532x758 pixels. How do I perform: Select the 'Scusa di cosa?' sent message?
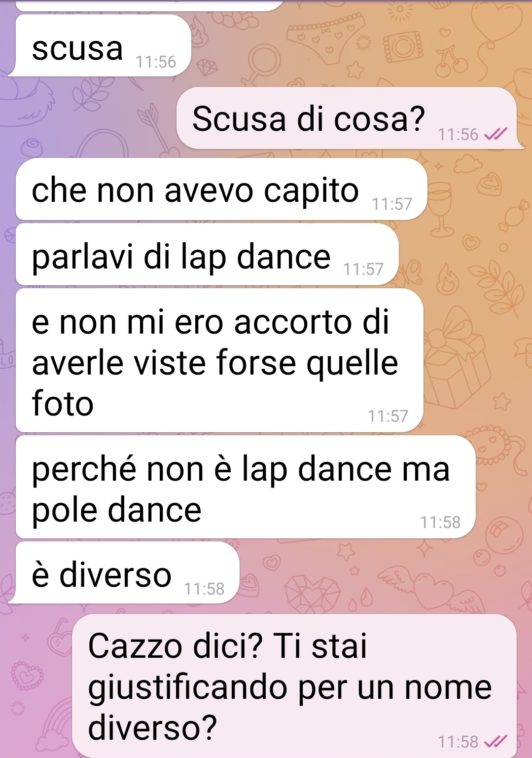pos(347,117)
